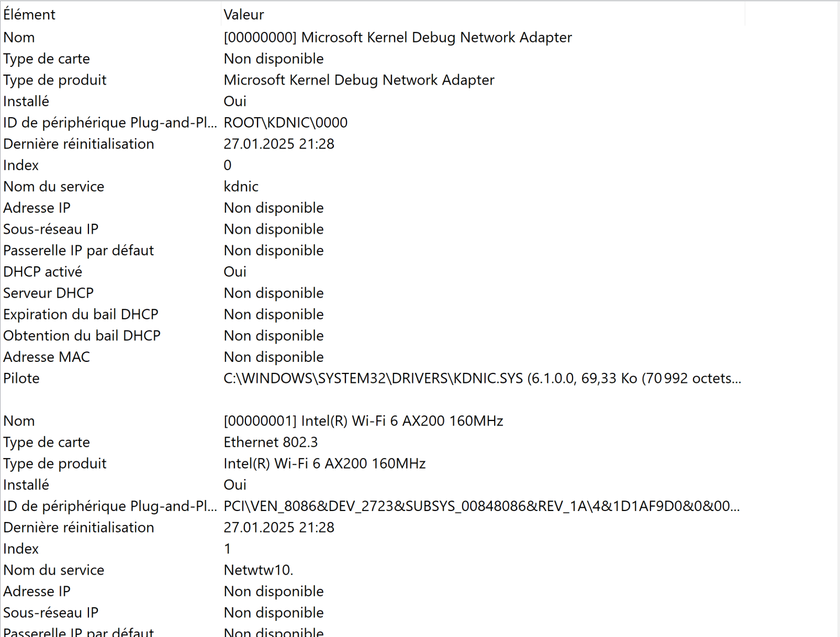Viewport: 840px width, 637px height.
Task: Select the [00000000] Microsoft Kernel Debug Network Adapter name
Action: tap(397, 37)
